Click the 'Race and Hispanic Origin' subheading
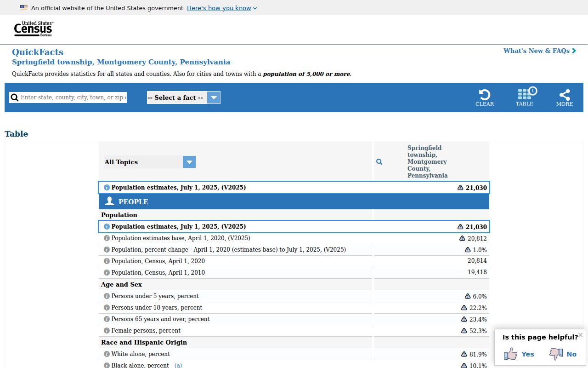This screenshot has height=368, width=588. click(x=144, y=343)
